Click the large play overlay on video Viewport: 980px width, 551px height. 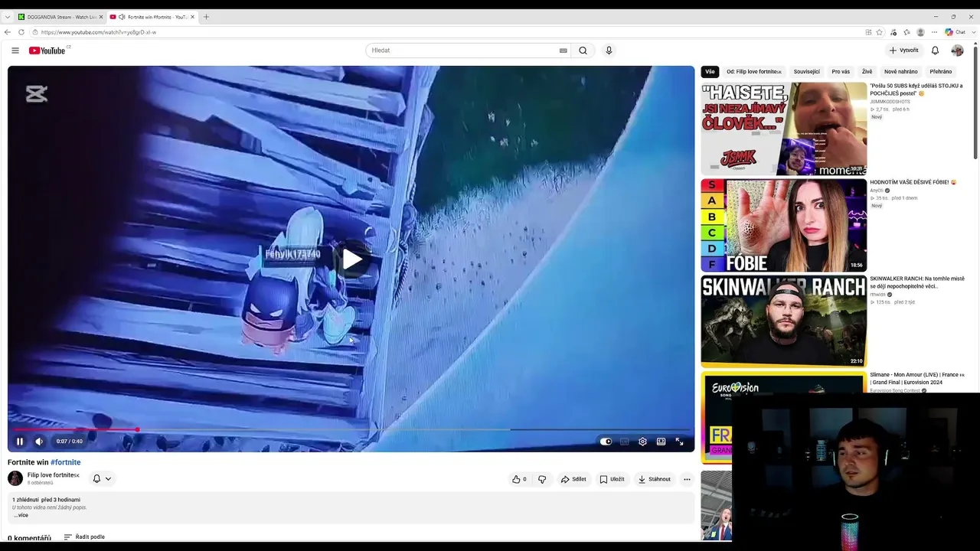coord(351,259)
